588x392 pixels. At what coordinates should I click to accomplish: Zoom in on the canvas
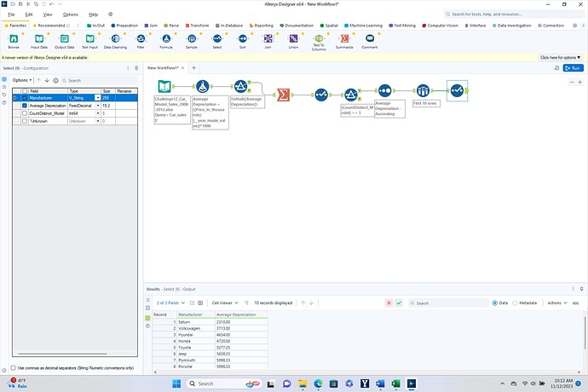coord(579,82)
